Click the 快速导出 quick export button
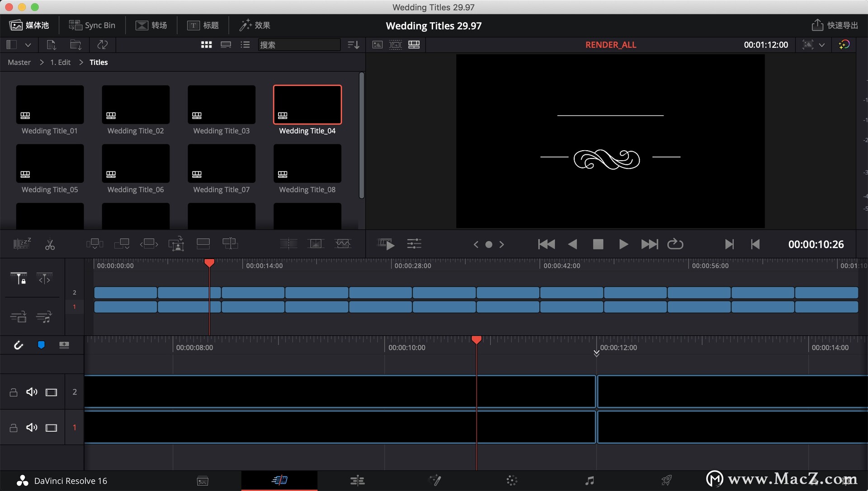This screenshot has height=491, width=868. [835, 25]
